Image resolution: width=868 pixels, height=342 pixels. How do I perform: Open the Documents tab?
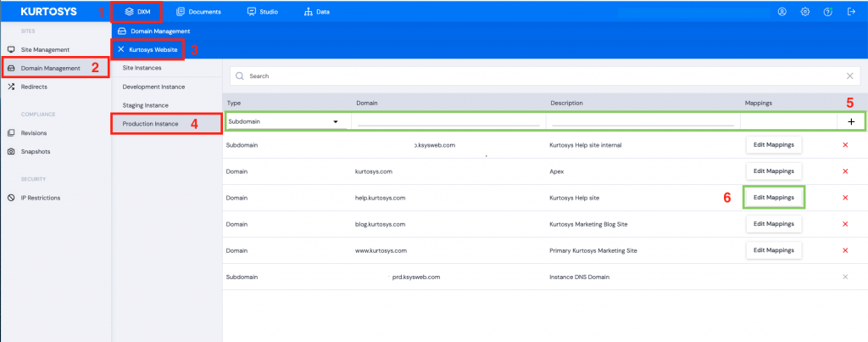[198, 12]
